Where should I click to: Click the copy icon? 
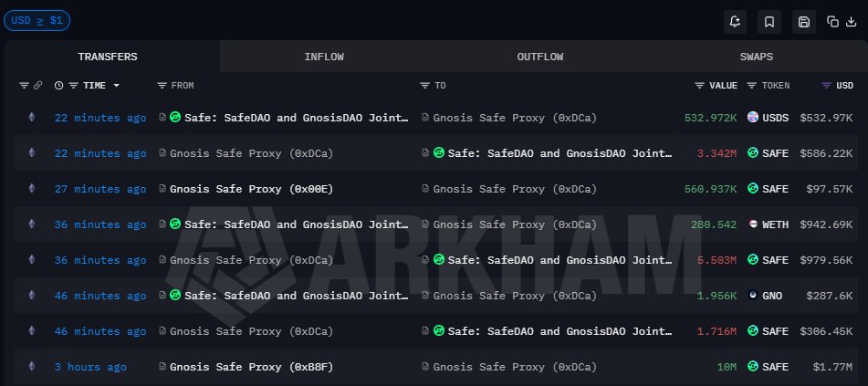click(832, 21)
